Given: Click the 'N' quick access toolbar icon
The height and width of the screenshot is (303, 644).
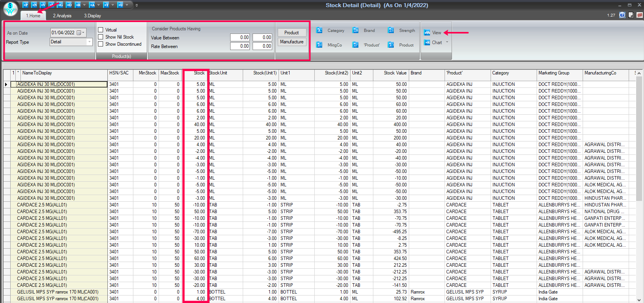Looking at the screenshot, I should (34, 5).
